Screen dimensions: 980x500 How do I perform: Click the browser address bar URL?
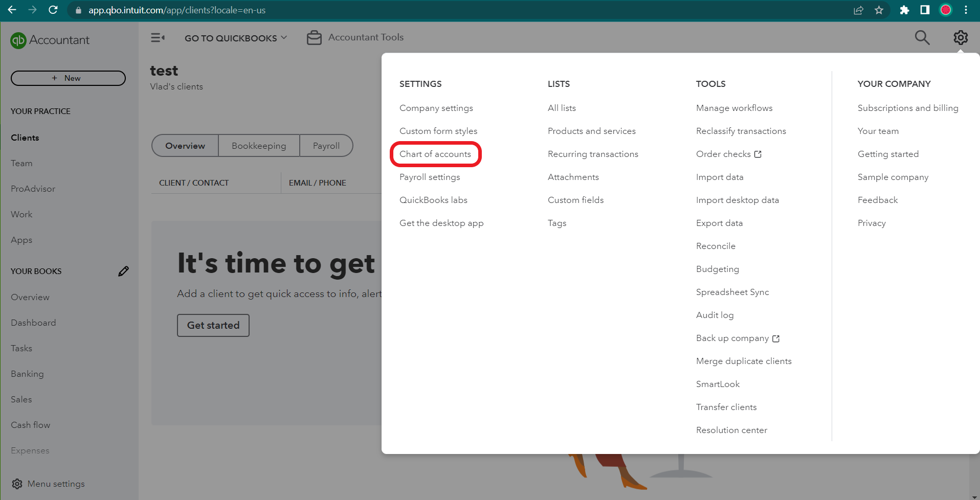point(177,10)
